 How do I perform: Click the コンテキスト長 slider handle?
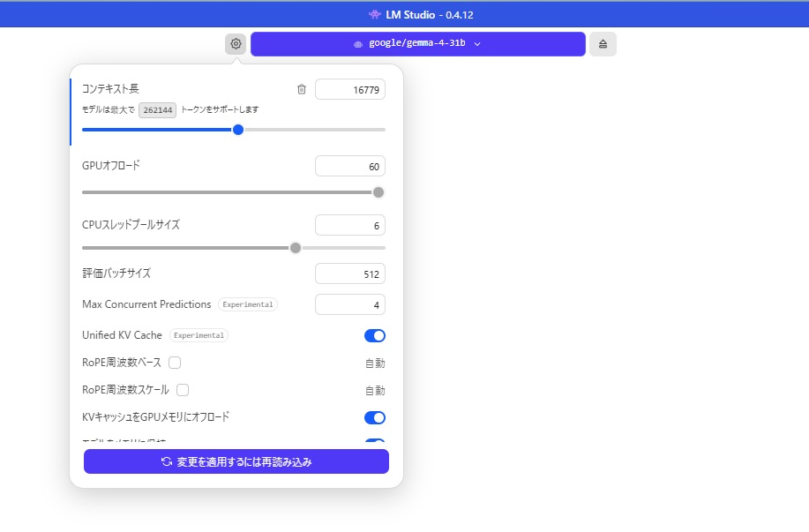point(238,130)
